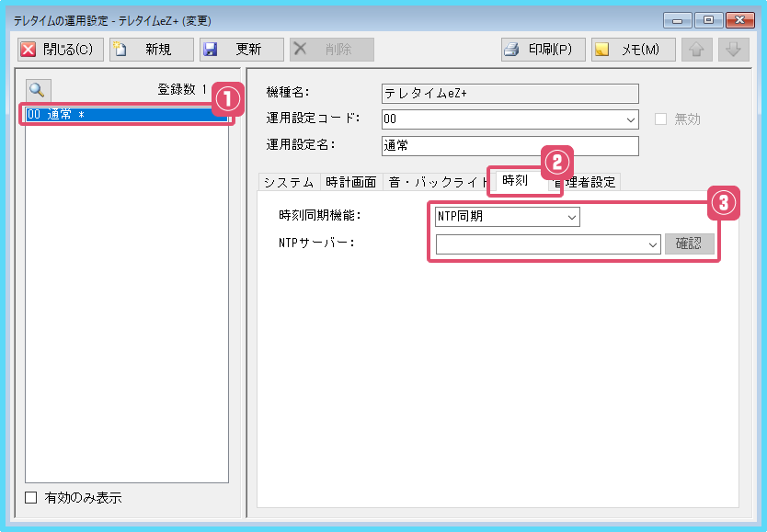Click the magnifier search icon
767x532 pixels.
[37, 89]
